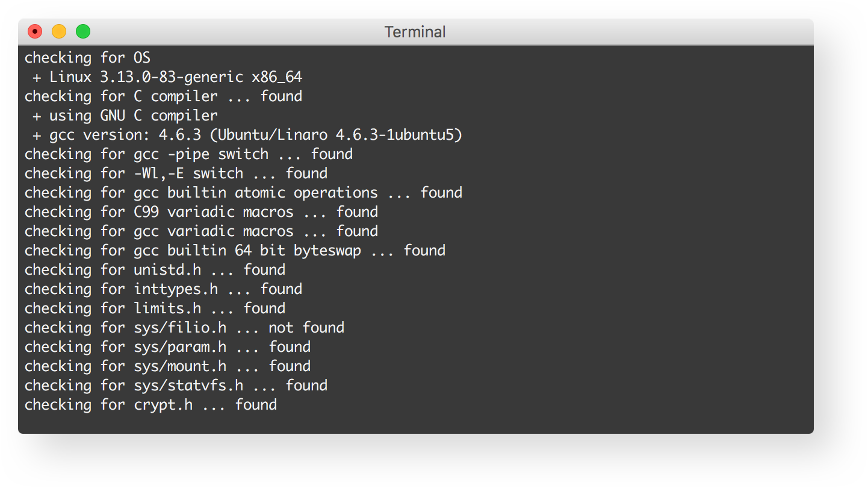This screenshot has height=488, width=868.
Task: Click the '-Wl,-E switch' line
Action: (176, 174)
